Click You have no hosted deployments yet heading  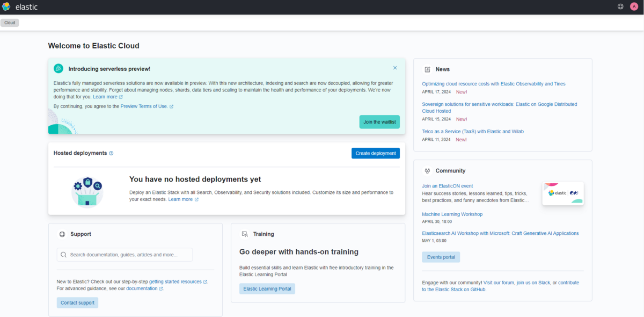[x=195, y=179]
